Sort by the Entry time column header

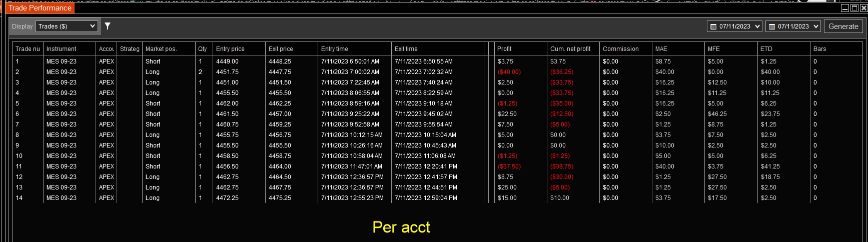click(x=355, y=49)
